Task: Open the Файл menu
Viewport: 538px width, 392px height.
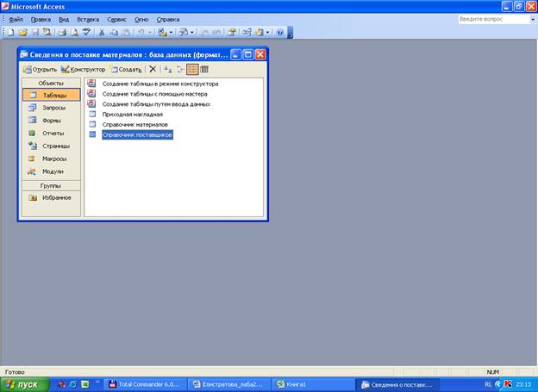Action: (x=16, y=20)
